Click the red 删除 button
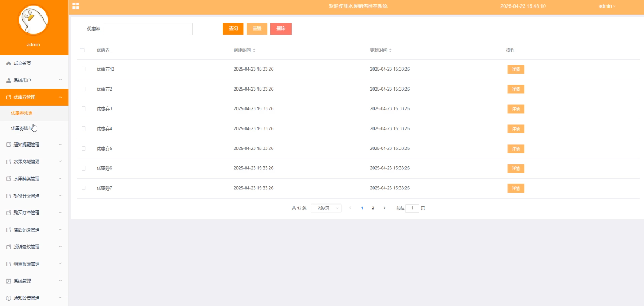644x306 pixels. 281,29
